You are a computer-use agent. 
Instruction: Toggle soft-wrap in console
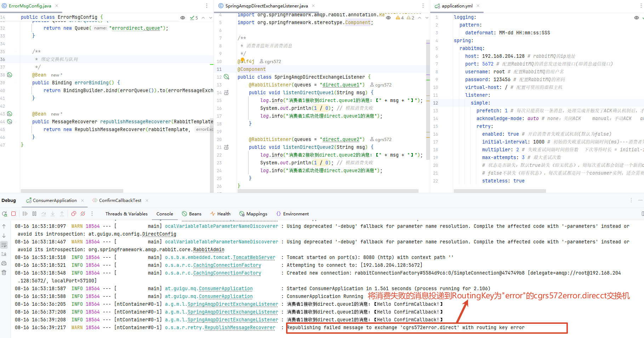click(4, 245)
